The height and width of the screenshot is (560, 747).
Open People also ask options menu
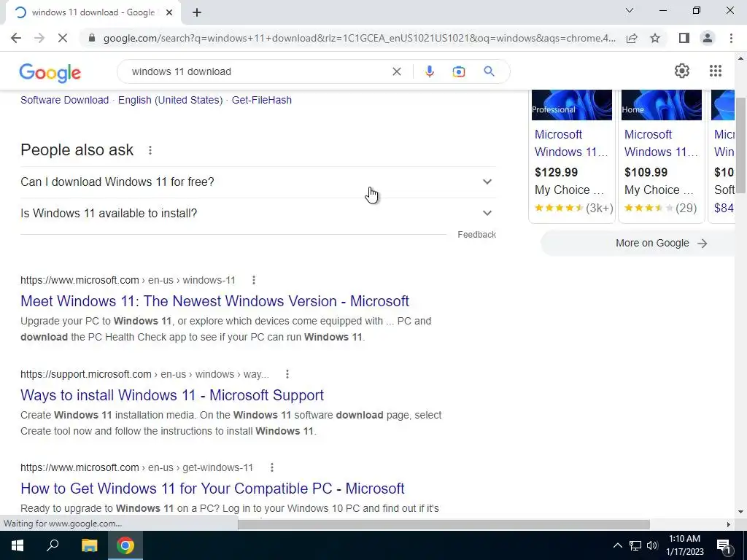click(x=150, y=150)
